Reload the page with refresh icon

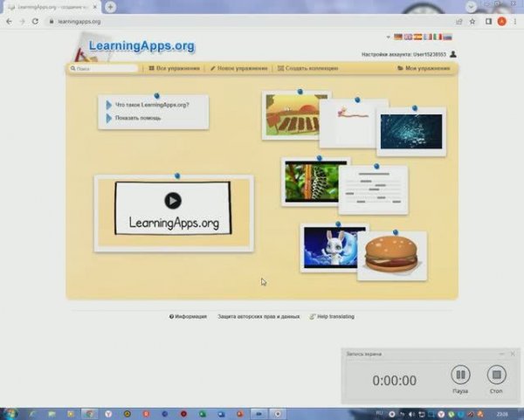pos(35,21)
